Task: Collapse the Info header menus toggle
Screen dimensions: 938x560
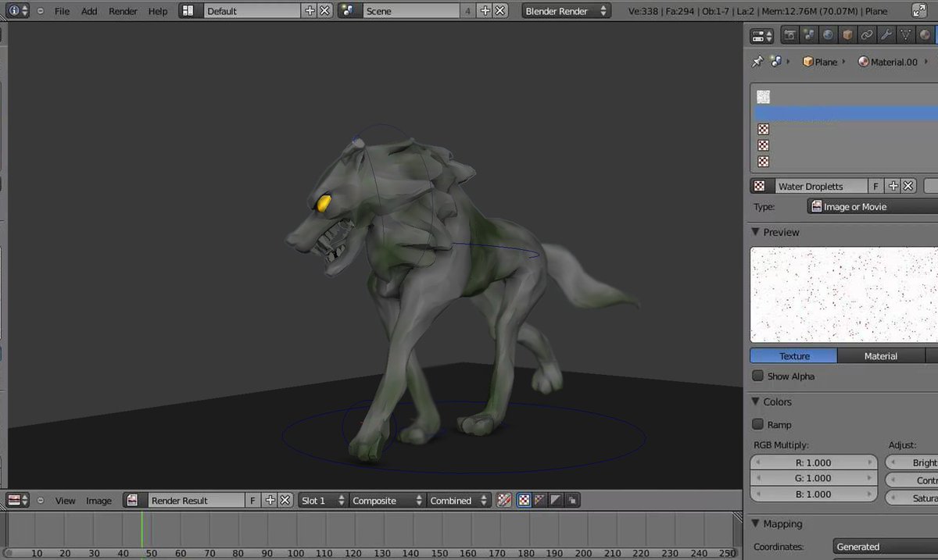Action: pyautogui.click(x=41, y=11)
